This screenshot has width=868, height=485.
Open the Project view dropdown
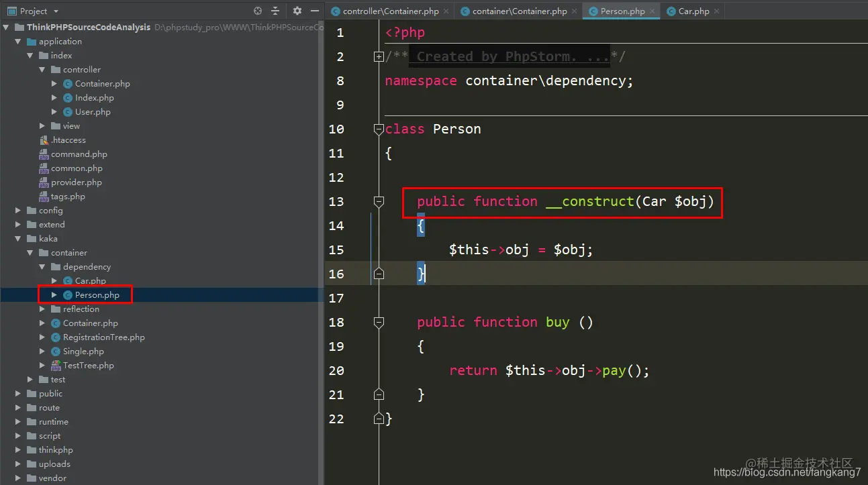(56, 11)
